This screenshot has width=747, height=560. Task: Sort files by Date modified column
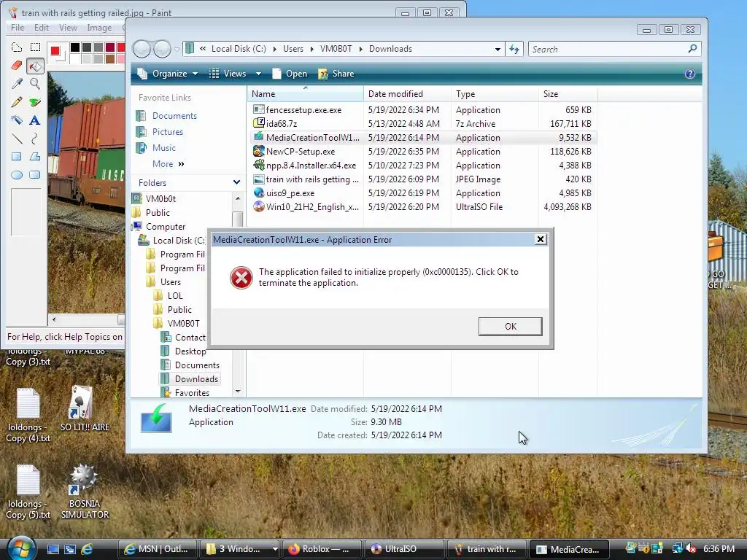tap(407, 94)
